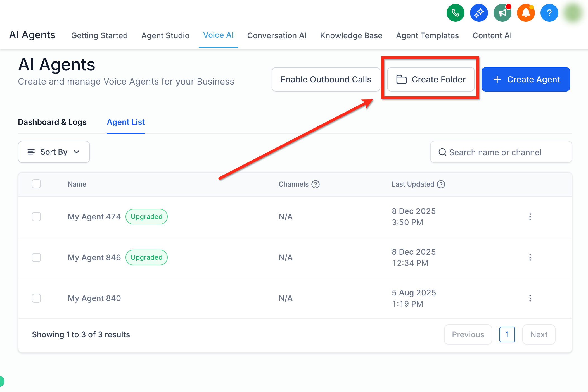Check the box for My Agent 840
Image resolution: width=588 pixels, height=392 pixels.
[36, 298]
